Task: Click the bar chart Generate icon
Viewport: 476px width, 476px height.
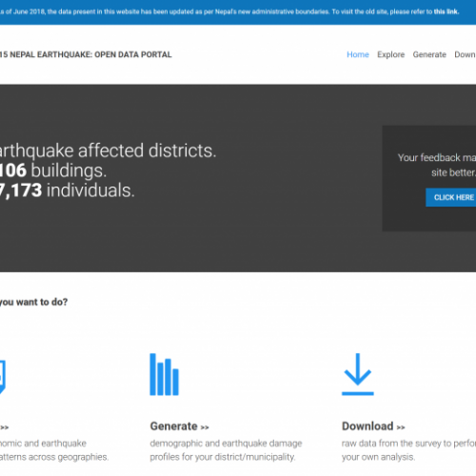Action: (164, 374)
